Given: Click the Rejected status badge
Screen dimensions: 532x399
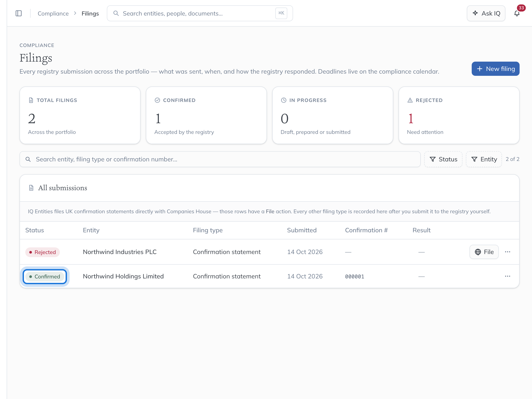Looking at the screenshot, I should pos(42,252).
